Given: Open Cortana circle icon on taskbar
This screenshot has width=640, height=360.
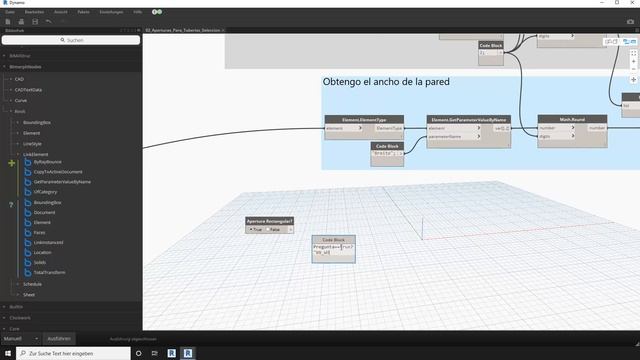Looking at the screenshot, I should click(x=138, y=353).
